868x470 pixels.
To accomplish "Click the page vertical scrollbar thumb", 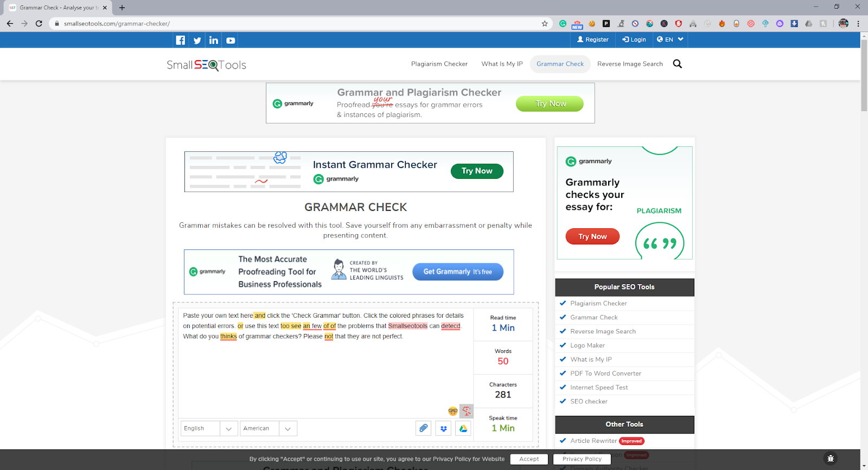I will (x=864, y=75).
